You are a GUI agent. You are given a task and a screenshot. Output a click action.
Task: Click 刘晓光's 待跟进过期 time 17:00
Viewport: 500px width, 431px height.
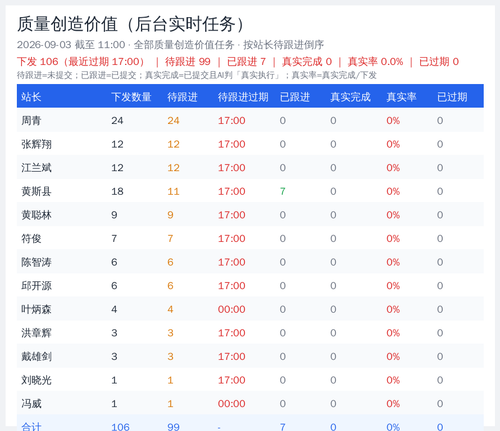[232, 380]
